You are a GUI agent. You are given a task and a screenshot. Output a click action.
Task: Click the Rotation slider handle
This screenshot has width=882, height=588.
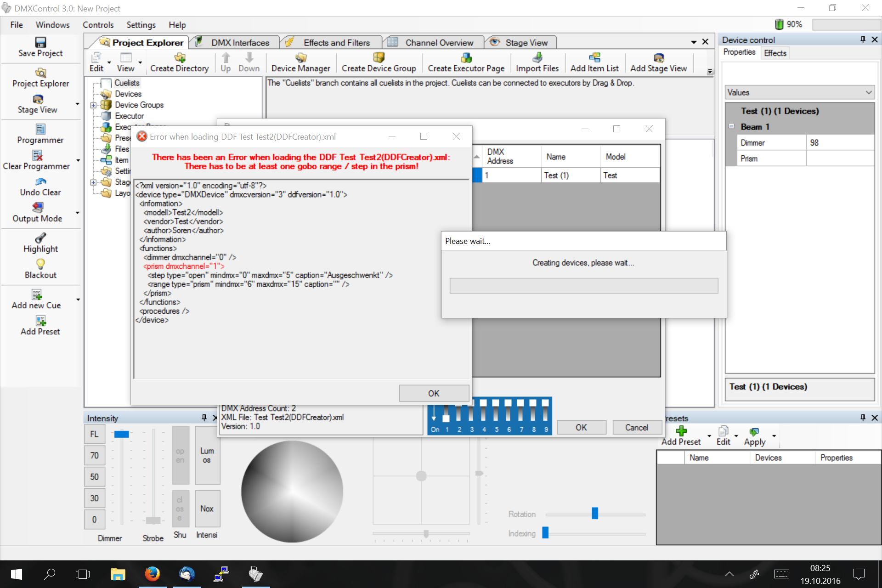[595, 514]
